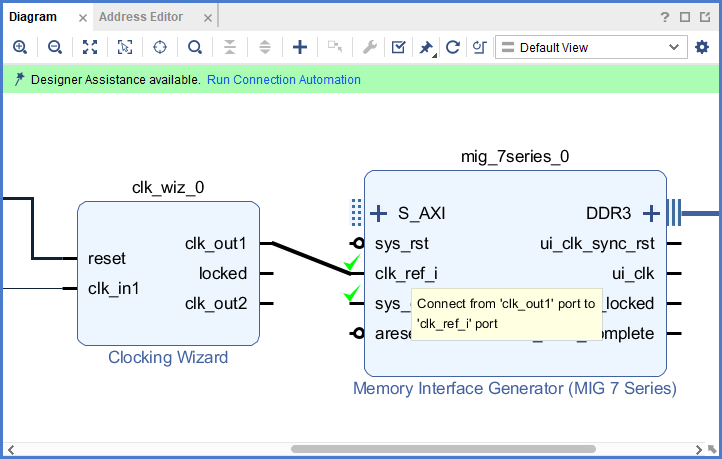The image size is (722, 459).
Task: Collapse all diagram hierarchy
Action: point(230,47)
